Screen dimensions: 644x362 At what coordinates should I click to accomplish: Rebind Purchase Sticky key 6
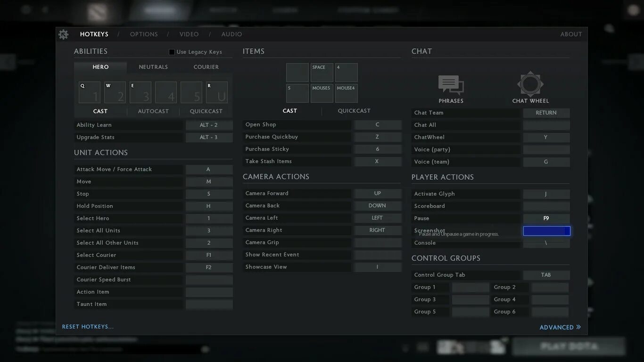(378, 149)
